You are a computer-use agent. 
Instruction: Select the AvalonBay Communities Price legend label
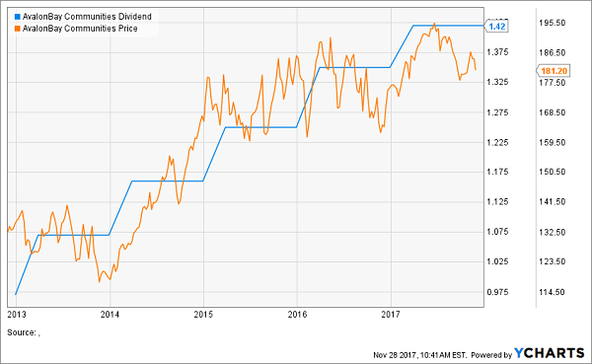(x=80, y=29)
